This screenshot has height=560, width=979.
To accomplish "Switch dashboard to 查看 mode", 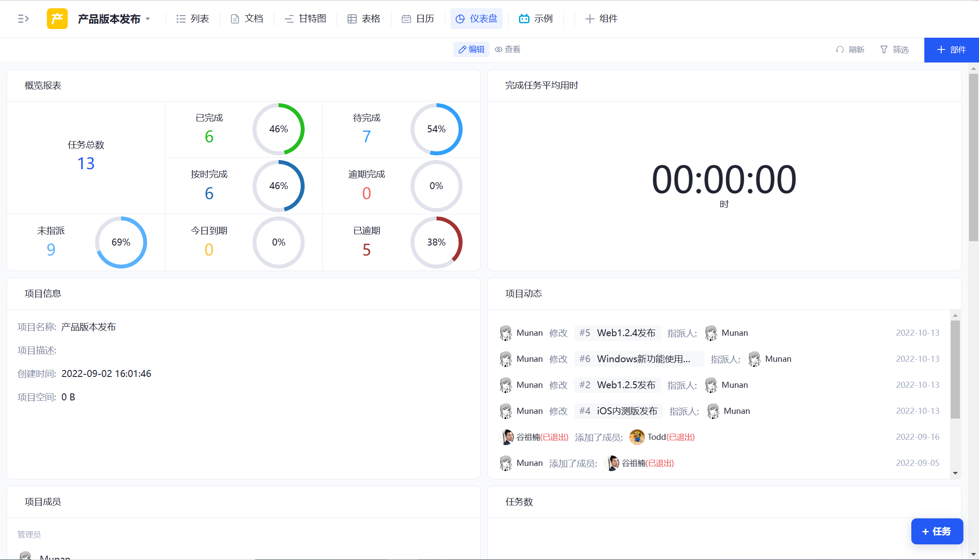I will point(508,49).
